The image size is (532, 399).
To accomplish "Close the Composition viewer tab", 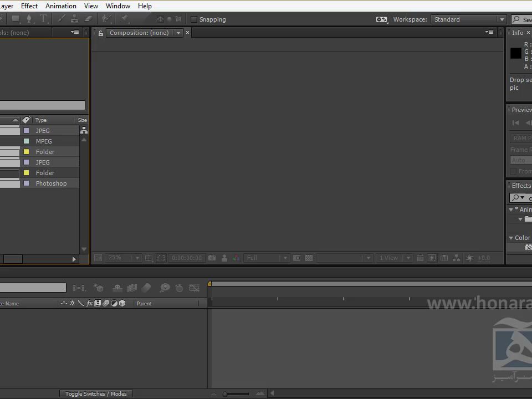I will point(188,33).
